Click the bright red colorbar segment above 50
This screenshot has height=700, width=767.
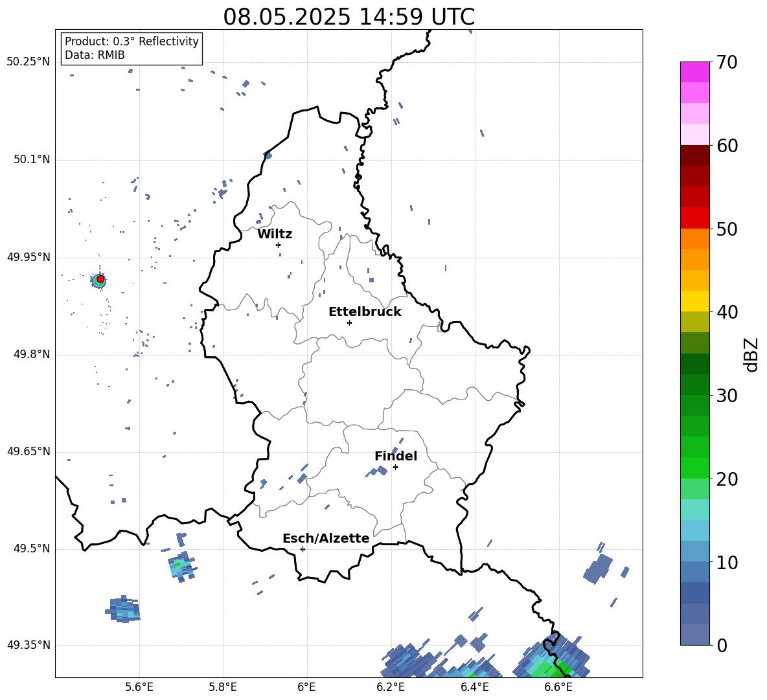[x=694, y=218]
